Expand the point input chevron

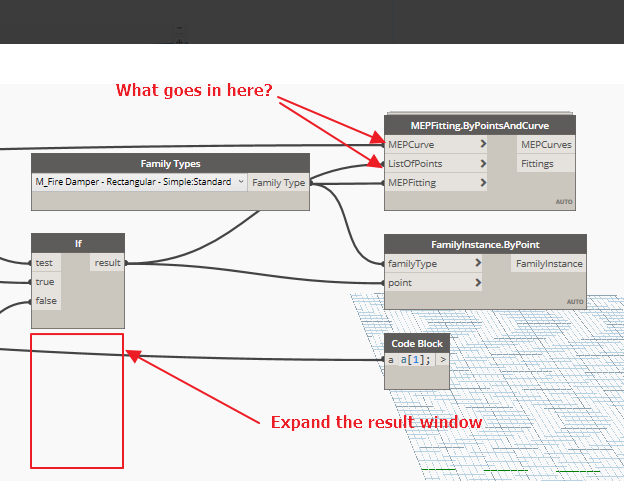pyautogui.click(x=478, y=282)
